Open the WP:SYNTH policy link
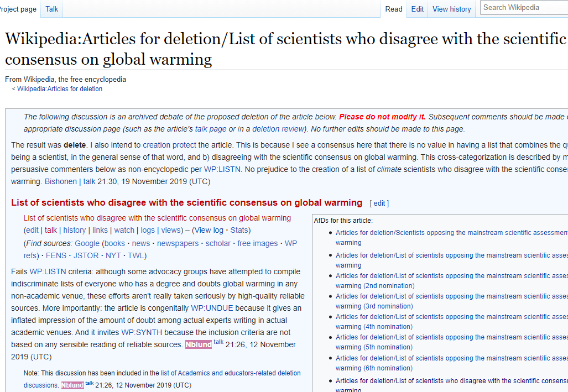Viewport: 568px width, 392px height. pos(142,333)
